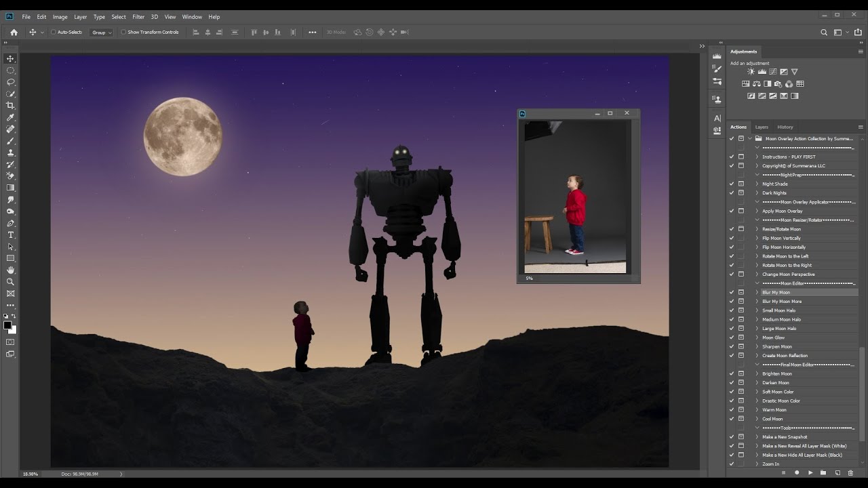Select the Healing Brush tool
Viewport: 868px width, 488px height.
point(10,129)
